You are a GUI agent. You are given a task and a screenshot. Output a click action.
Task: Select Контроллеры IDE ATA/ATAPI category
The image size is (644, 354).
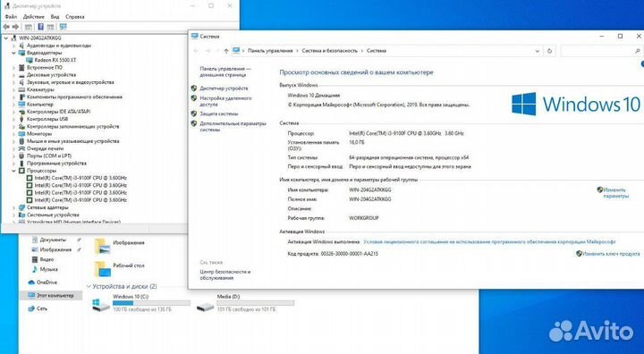click(x=58, y=112)
